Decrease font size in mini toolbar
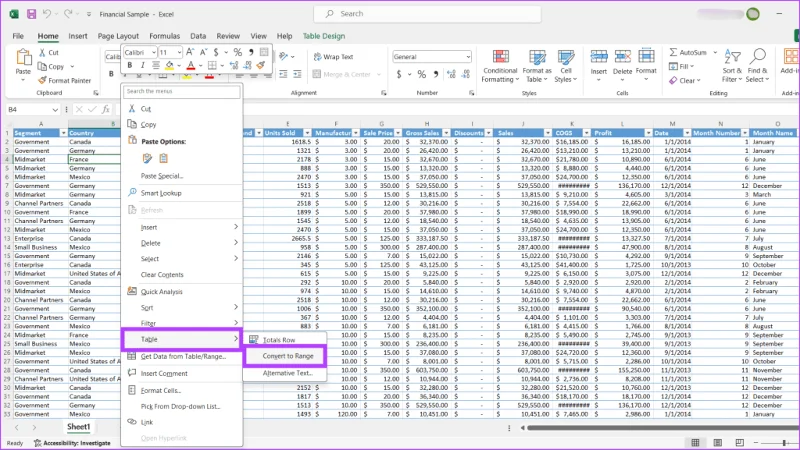 (203, 52)
